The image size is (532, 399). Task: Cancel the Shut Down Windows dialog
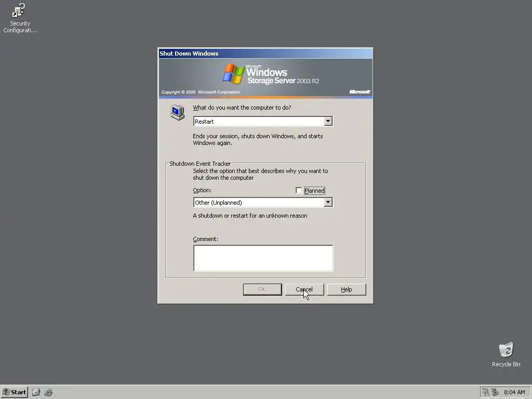(304, 289)
